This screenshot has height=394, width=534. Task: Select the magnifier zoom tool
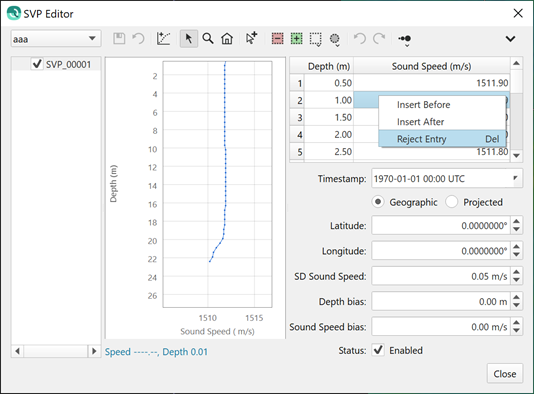[208, 39]
